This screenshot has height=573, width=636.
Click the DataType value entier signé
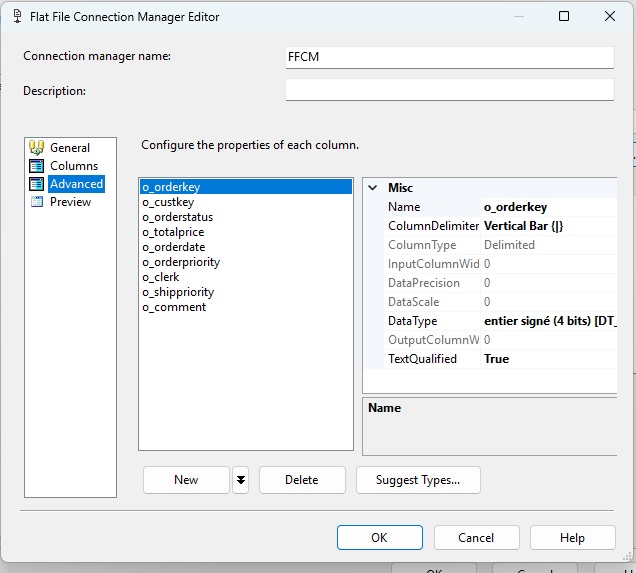tap(550, 321)
